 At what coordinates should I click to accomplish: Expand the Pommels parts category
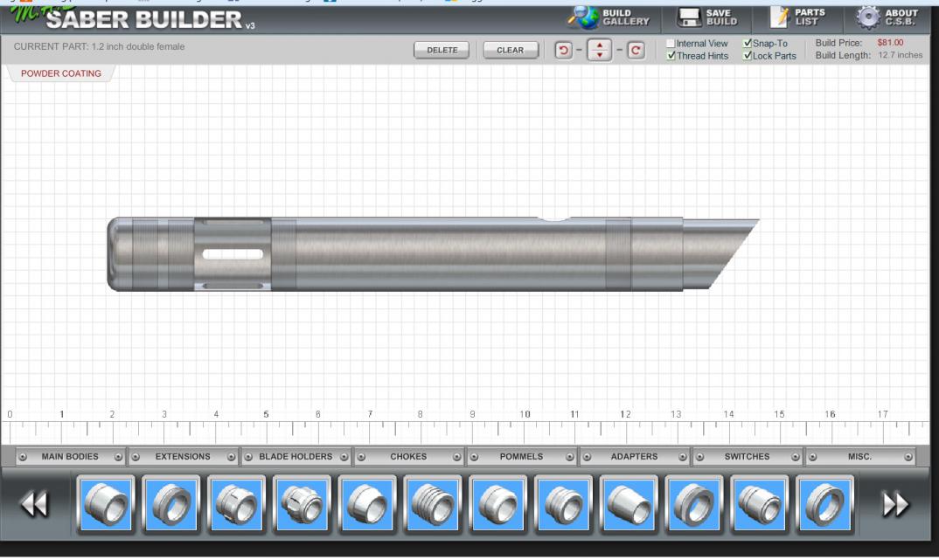click(521, 456)
